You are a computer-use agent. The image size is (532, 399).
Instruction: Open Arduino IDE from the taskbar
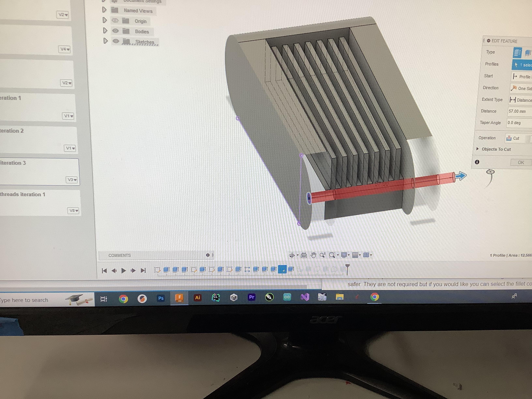point(287,297)
